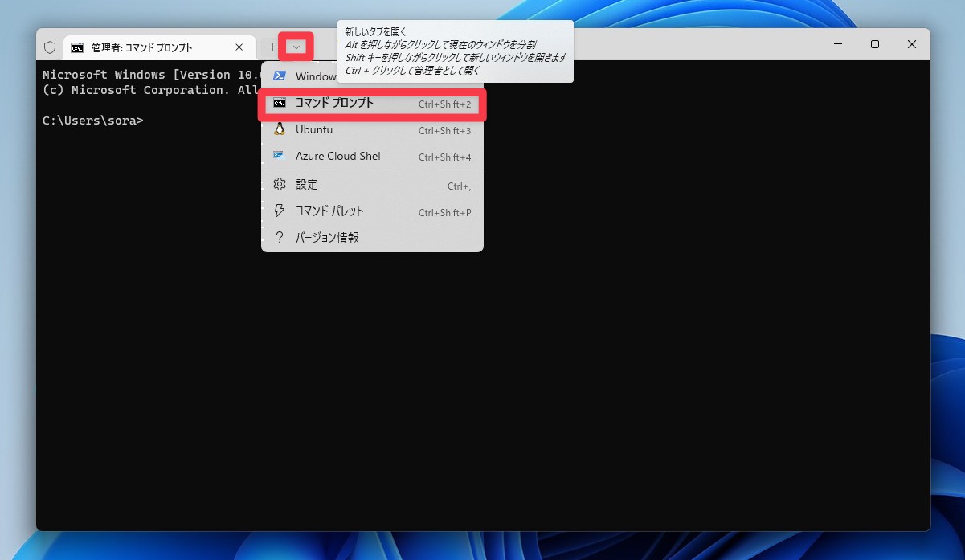The image size is (965, 560).
Task: Click the PowerShell profile icon
Action: 280,76
